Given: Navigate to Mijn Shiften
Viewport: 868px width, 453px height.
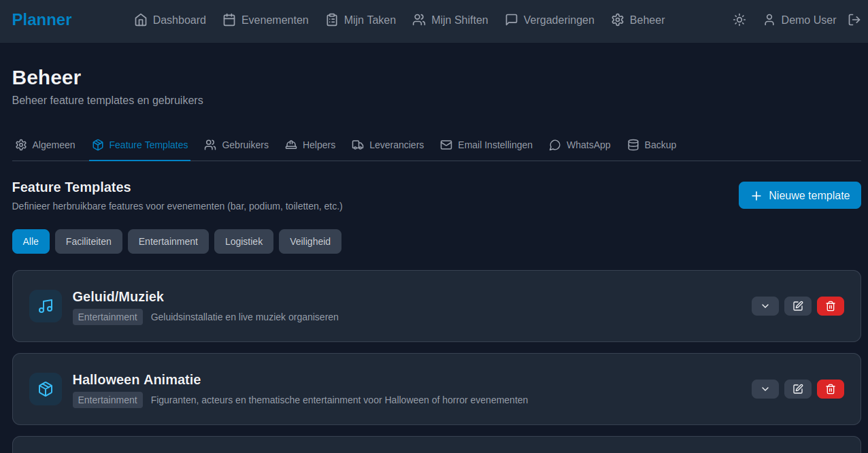Looking at the screenshot, I should (450, 20).
